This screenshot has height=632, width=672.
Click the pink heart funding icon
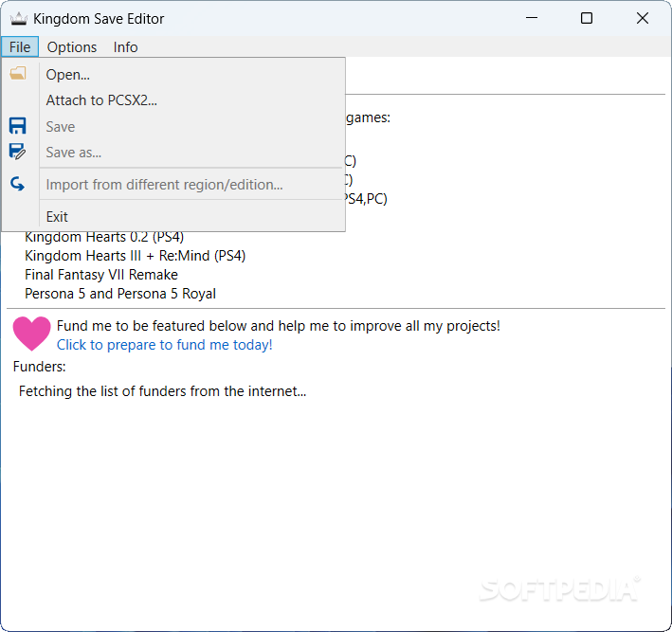point(31,334)
